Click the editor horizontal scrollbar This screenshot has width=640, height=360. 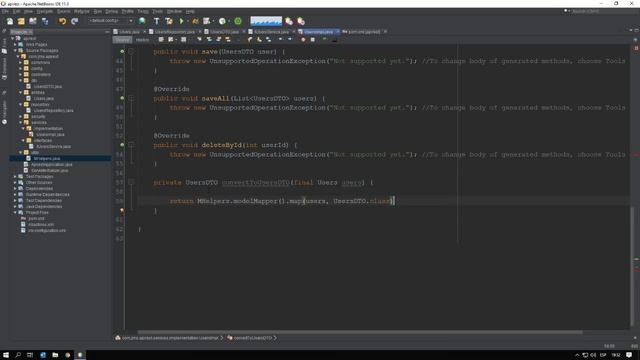tap(360, 332)
